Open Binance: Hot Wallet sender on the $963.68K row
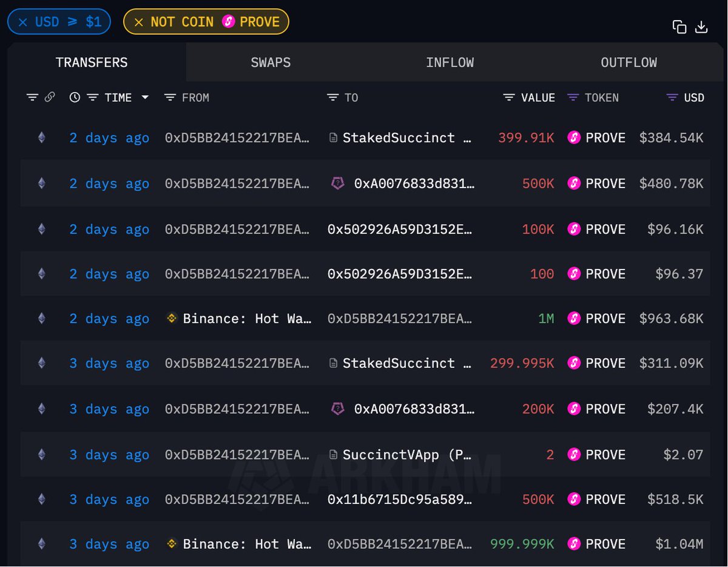Screen dimensions: 728x567 pos(248,319)
